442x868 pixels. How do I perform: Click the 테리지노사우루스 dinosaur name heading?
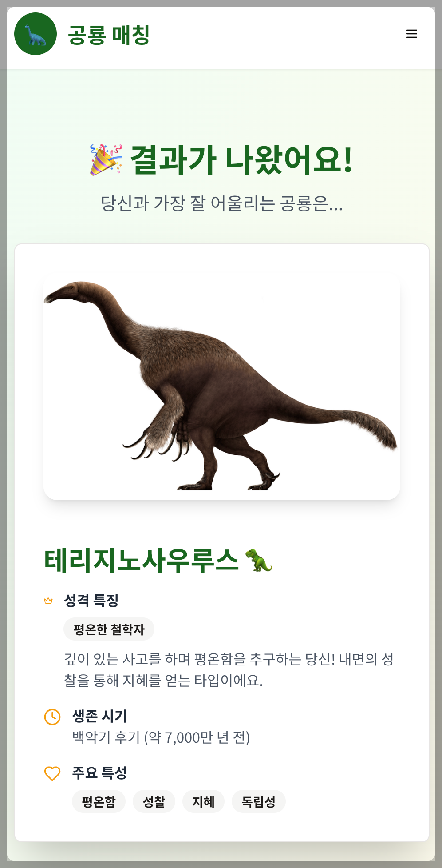142,560
